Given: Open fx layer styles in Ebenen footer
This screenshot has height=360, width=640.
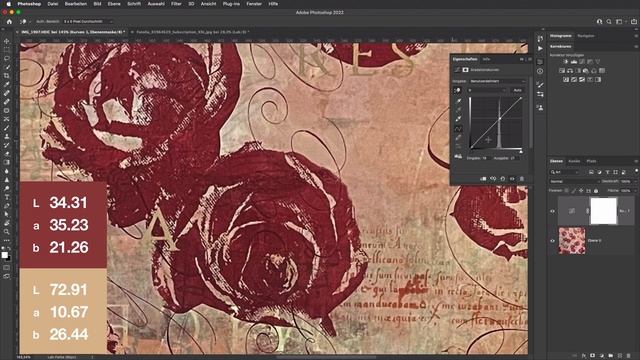Looking at the screenshot, I should click(584, 356).
